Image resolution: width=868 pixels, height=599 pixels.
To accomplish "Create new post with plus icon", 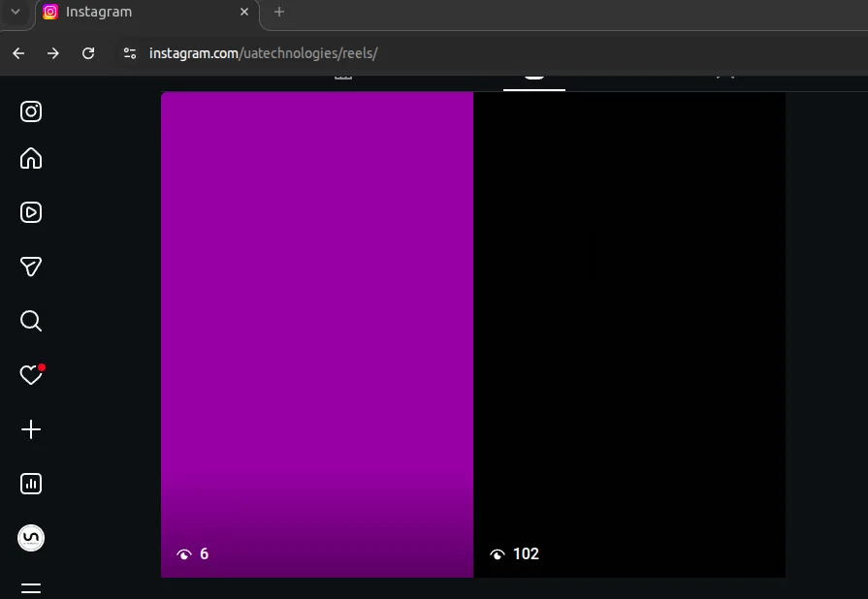I will 31,429.
